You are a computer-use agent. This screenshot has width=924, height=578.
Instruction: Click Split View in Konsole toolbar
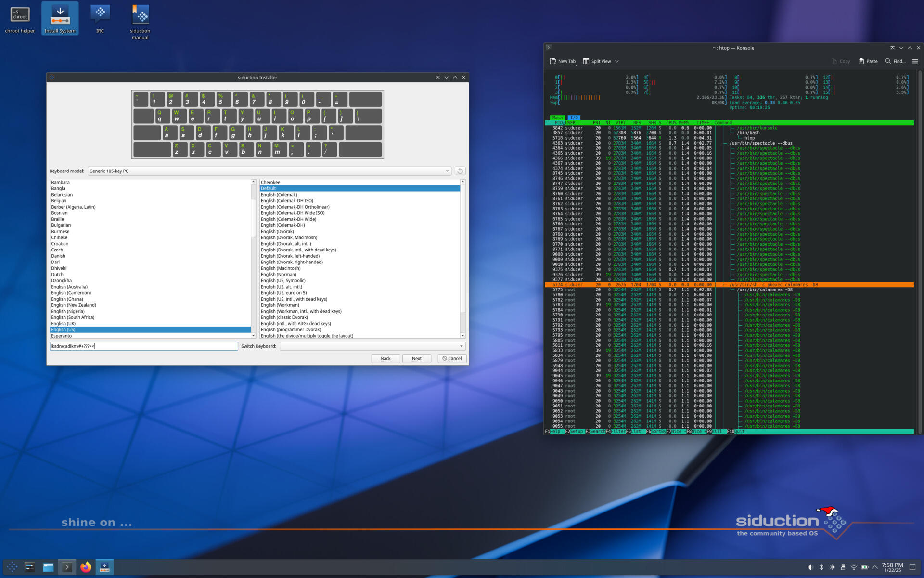click(x=597, y=61)
